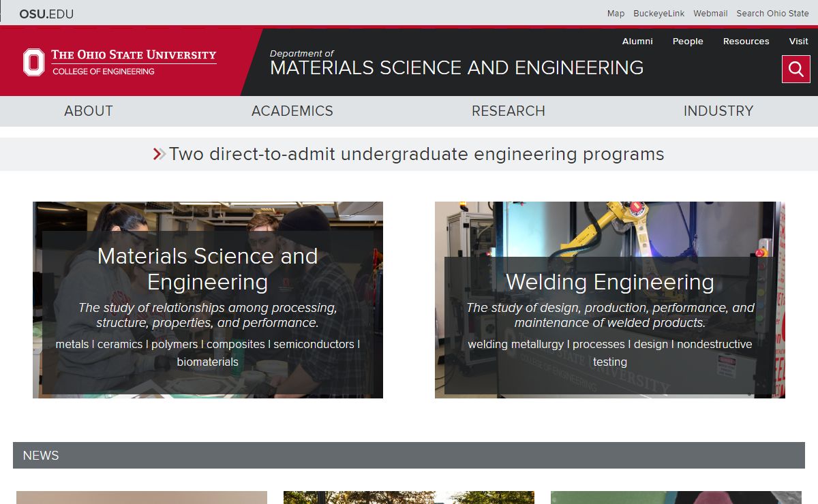818x504 pixels.
Task: Click the middle news thumbnail below NEWS
Action: [409, 498]
